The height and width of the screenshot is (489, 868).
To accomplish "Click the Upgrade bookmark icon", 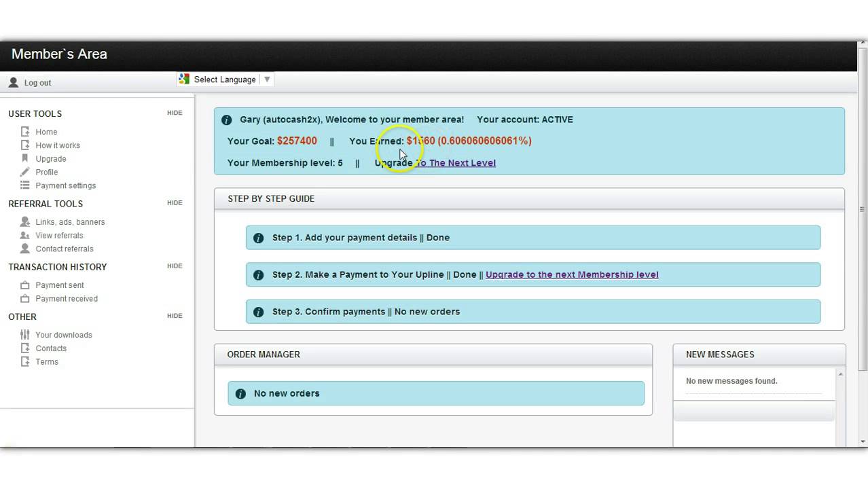I will [x=25, y=158].
